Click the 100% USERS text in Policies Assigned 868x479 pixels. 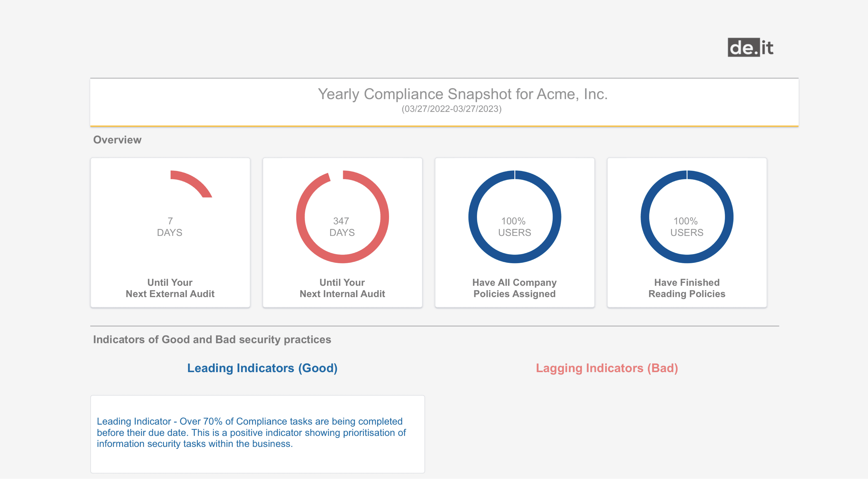(514, 227)
